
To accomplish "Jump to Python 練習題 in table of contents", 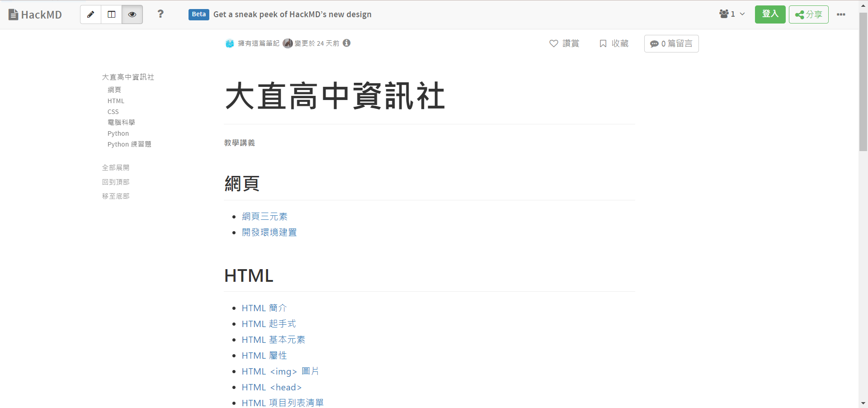I will pos(129,144).
